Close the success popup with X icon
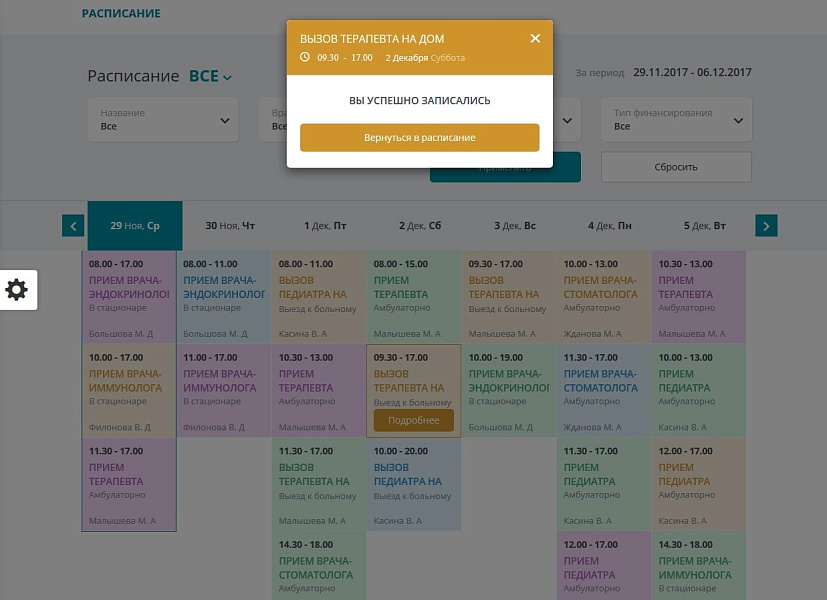 point(535,38)
